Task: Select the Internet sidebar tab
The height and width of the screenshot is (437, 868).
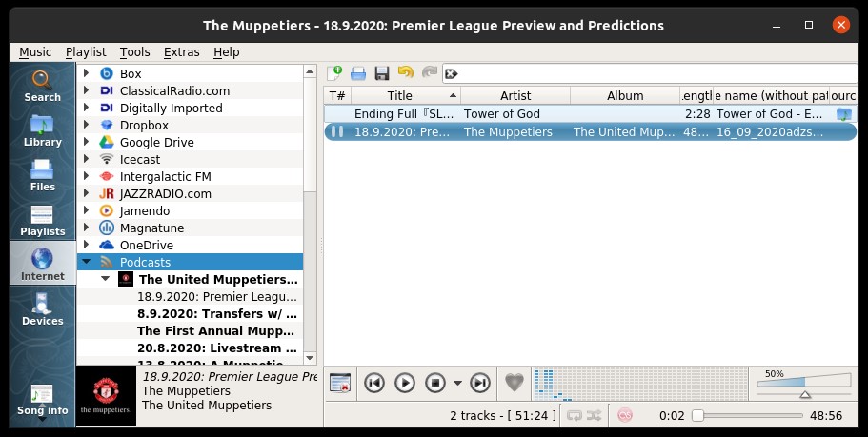Action: pyautogui.click(x=42, y=264)
